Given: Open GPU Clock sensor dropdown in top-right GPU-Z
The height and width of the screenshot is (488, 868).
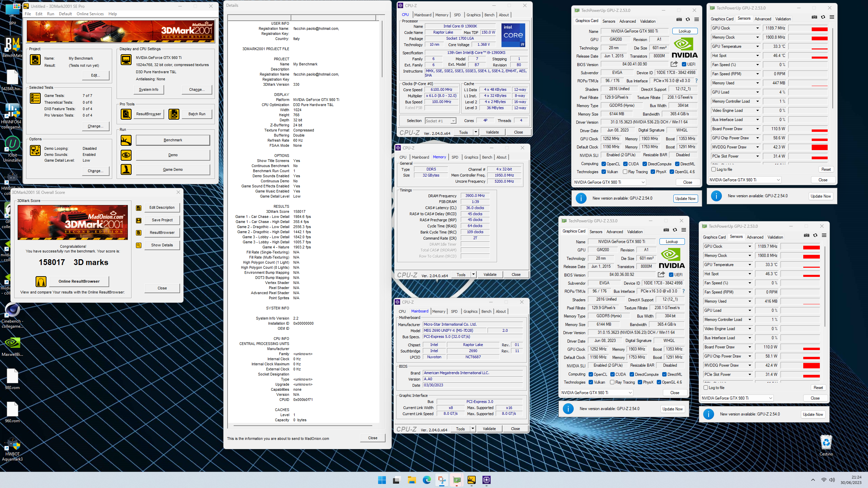Looking at the screenshot, I should coord(757,28).
